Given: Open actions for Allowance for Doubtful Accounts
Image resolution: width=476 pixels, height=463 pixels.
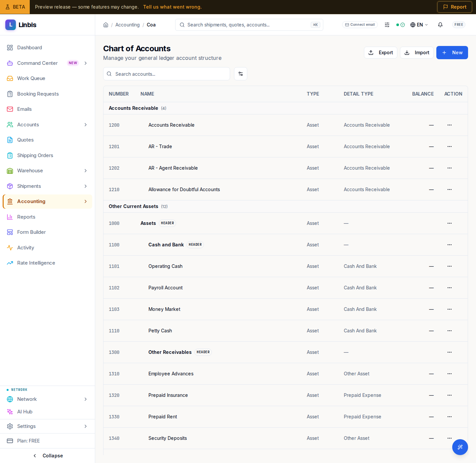Looking at the screenshot, I should click(x=450, y=189).
